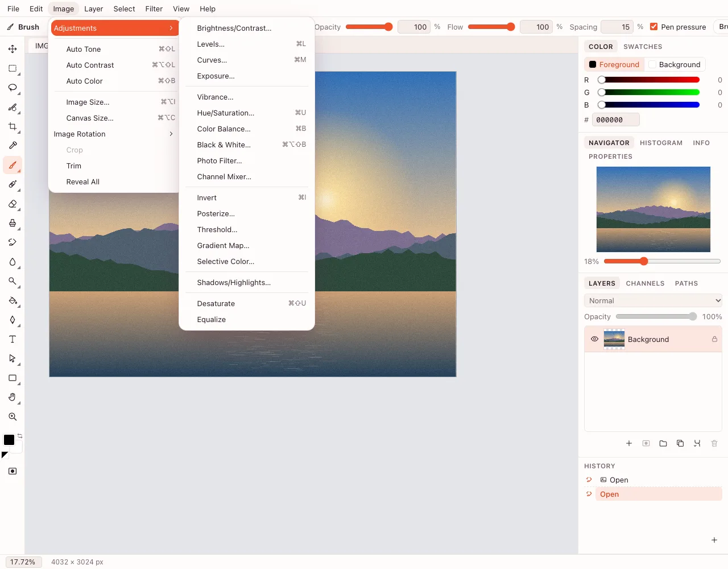Screen dimensions: 728x569
Task: Select the Blur droplet tool
Action: 13,262
